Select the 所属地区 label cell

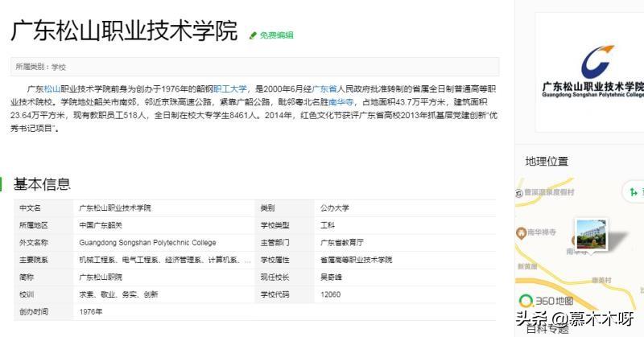[x=43, y=225]
